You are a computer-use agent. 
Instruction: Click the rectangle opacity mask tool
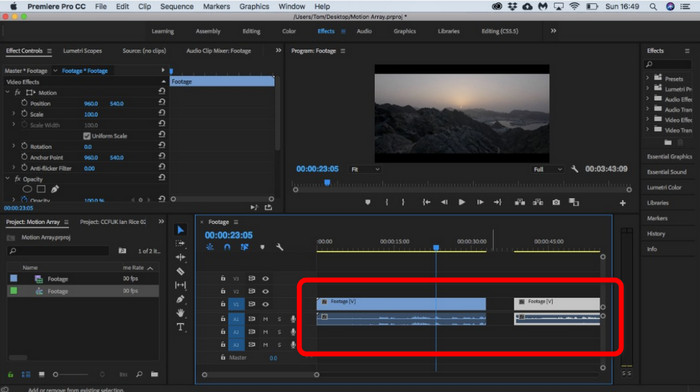(x=41, y=189)
